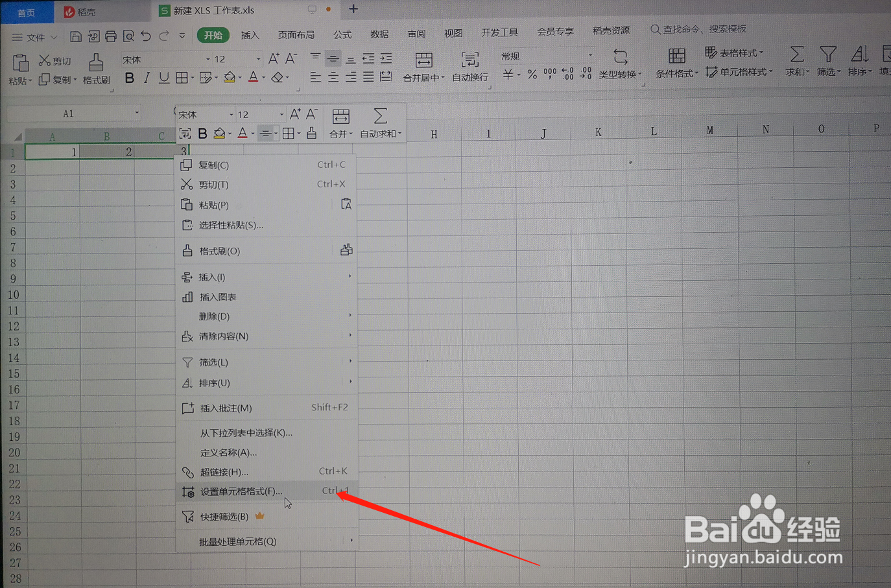
Task: Toggle Bold formatting
Action: (129, 77)
